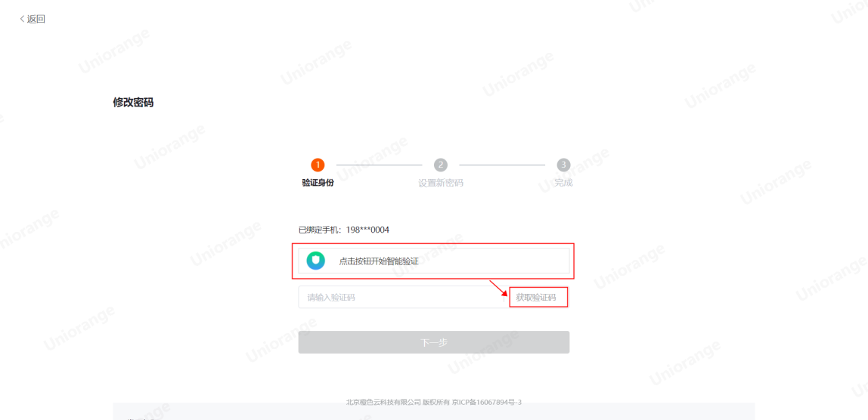Click the 修改密码 page heading
Image resolution: width=868 pixels, height=420 pixels.
133,103
